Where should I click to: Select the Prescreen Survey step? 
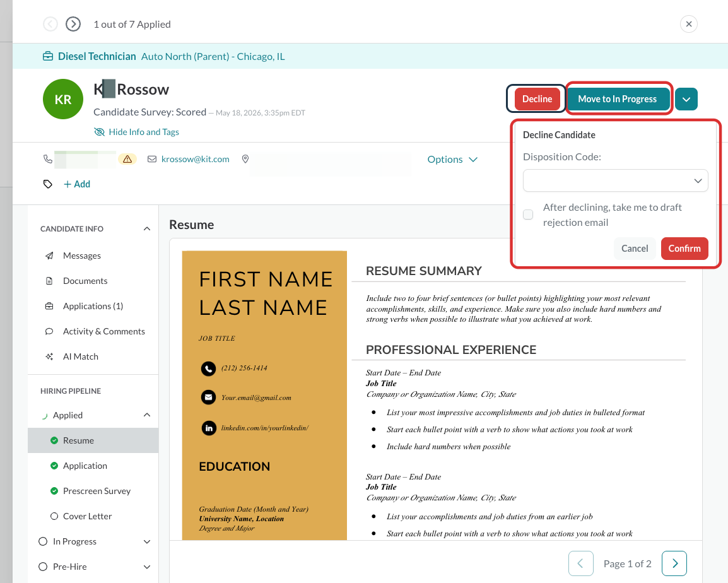[93, 491]
